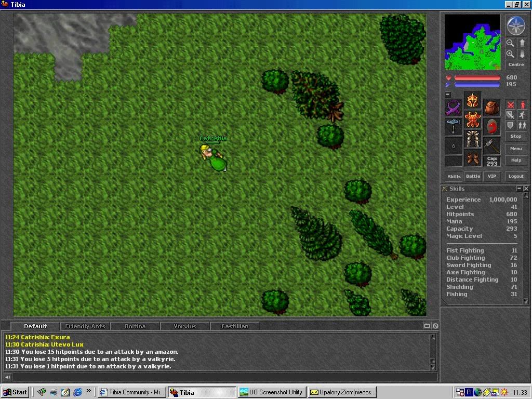Switch to UO Screenshot Utility taskbar window
The height and width of the screenshot is (399, 532).
[271, 392]
